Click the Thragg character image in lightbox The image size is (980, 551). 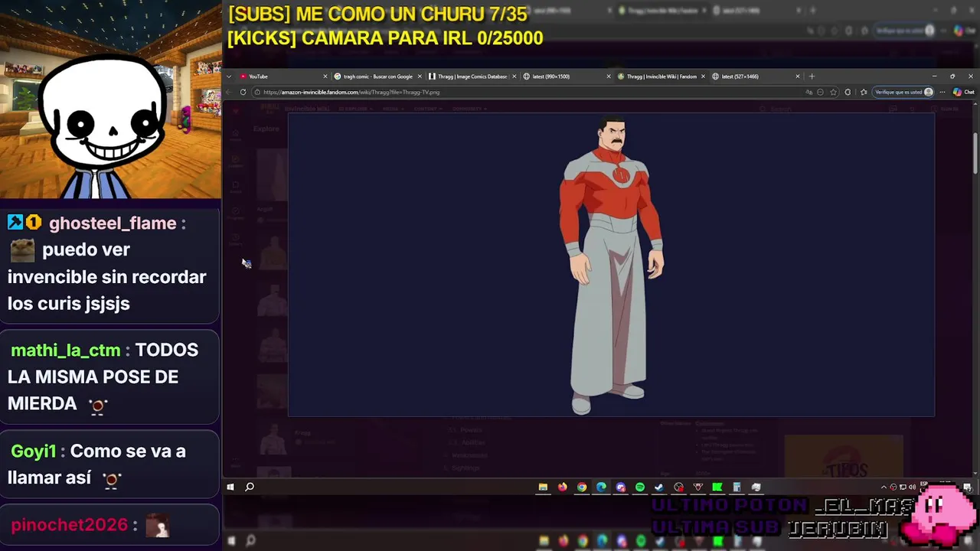[x=611, y=265]
